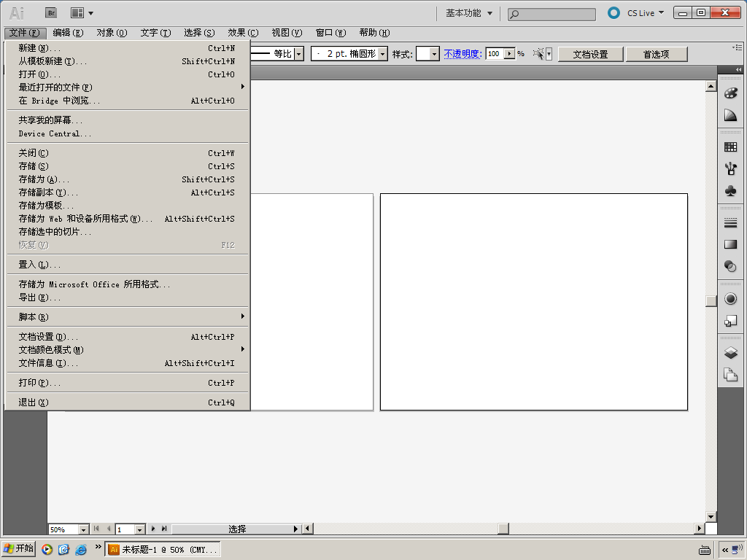Open the 等比 stroke profile dropdown

tap(298, 54)
